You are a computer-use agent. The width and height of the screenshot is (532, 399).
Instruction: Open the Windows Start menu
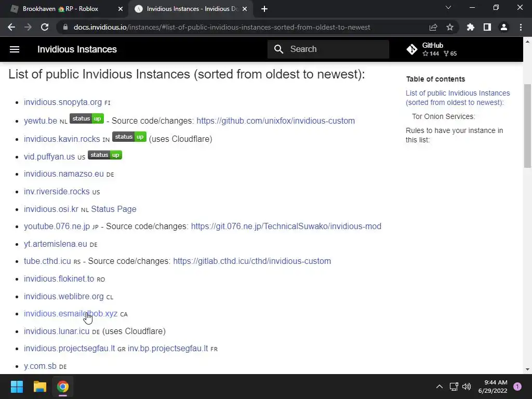coord(17,387)
